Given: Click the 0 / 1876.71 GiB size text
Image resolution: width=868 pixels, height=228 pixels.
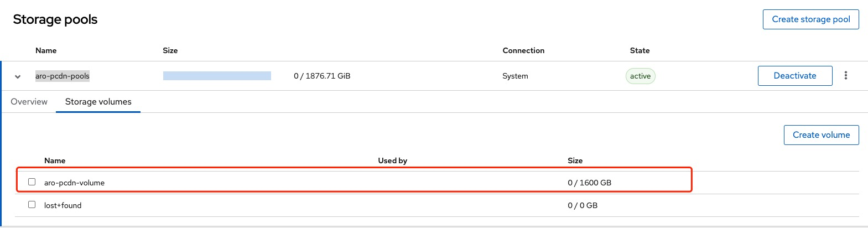Looking at the screenshot, I should 322,76.
